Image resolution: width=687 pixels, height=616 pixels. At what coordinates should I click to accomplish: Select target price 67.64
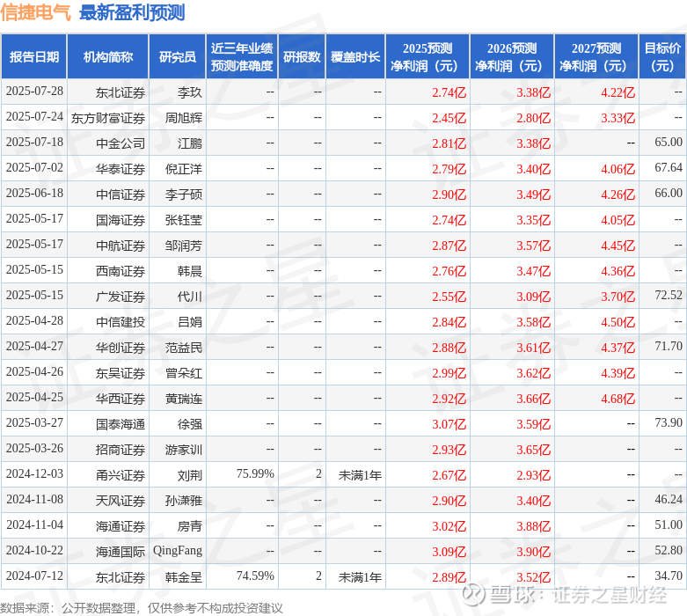tap(669, 167)
